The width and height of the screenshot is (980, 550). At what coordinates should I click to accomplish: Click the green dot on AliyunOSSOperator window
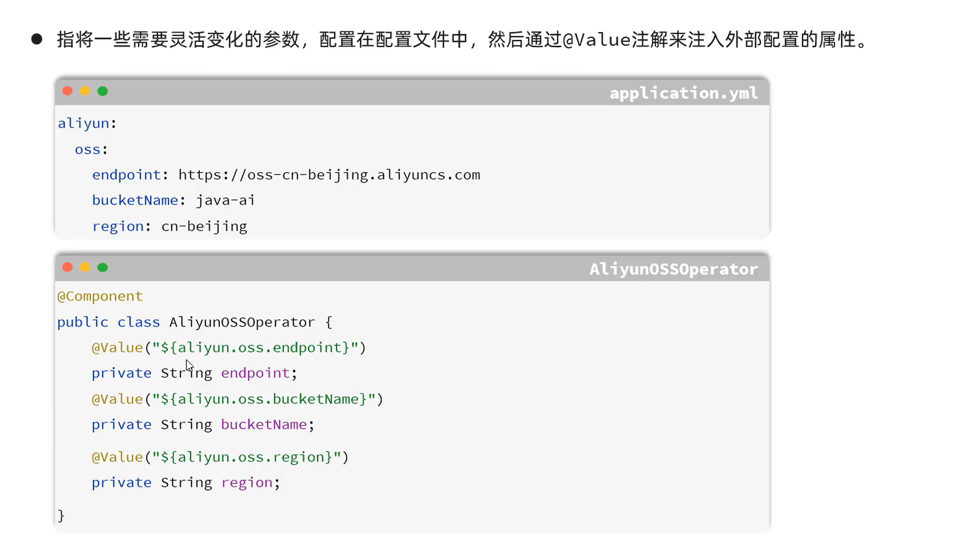(103, 267)
